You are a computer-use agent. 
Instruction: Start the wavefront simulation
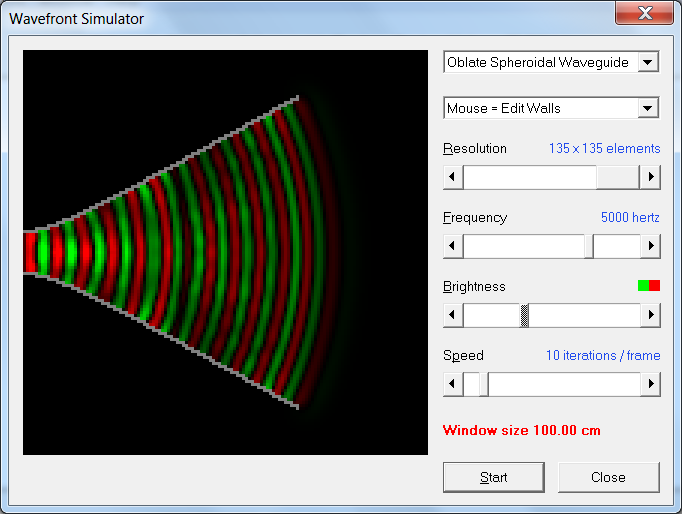coord(494,477)
